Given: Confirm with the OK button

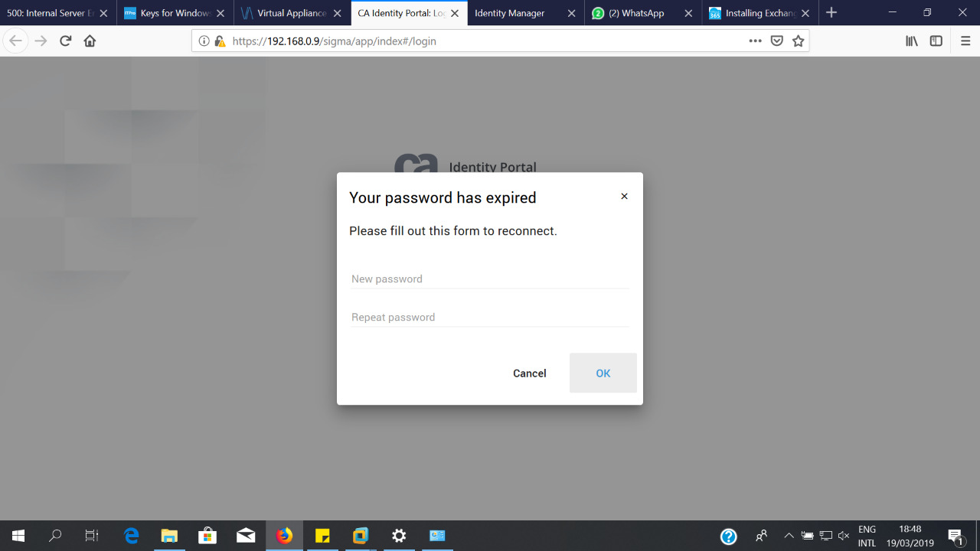Looking at the screenshot, I should [603, 373].
